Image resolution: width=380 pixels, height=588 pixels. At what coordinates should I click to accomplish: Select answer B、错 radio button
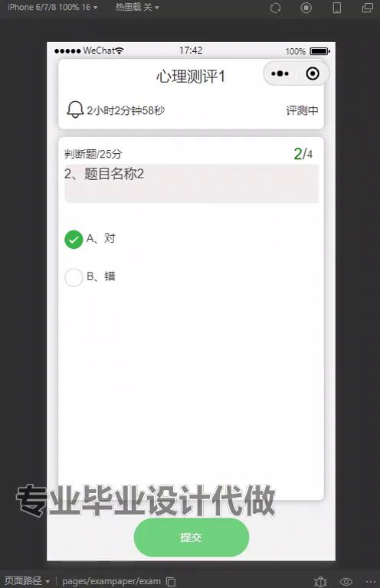[x=74, y=277]
